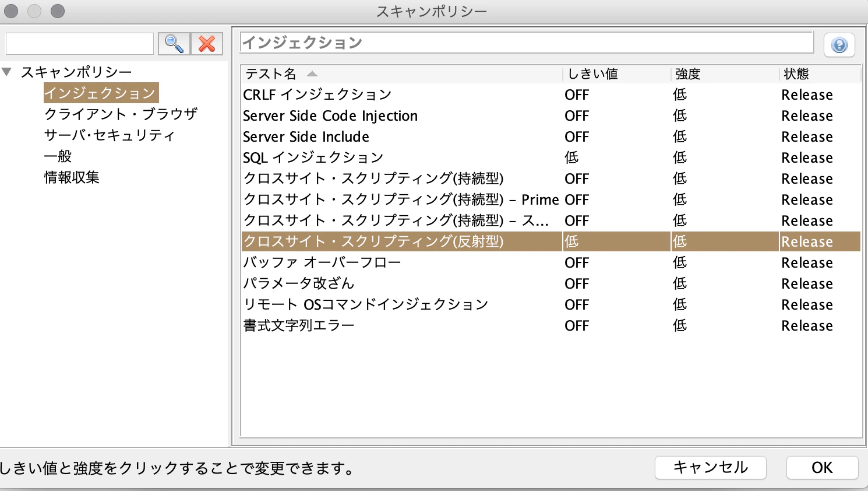868x491 pixels.
Task: Click the red X clear-search icon
Action: [x=207, y=44]
